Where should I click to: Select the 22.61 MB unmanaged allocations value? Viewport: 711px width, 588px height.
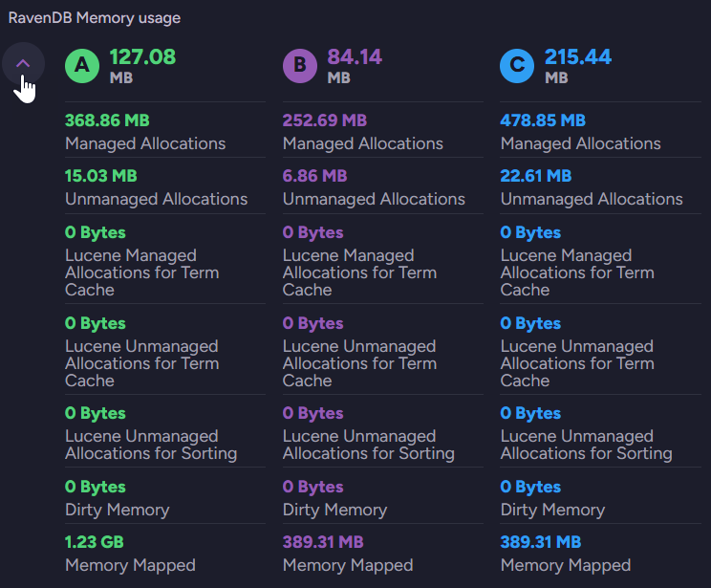(x=535, y=176)
